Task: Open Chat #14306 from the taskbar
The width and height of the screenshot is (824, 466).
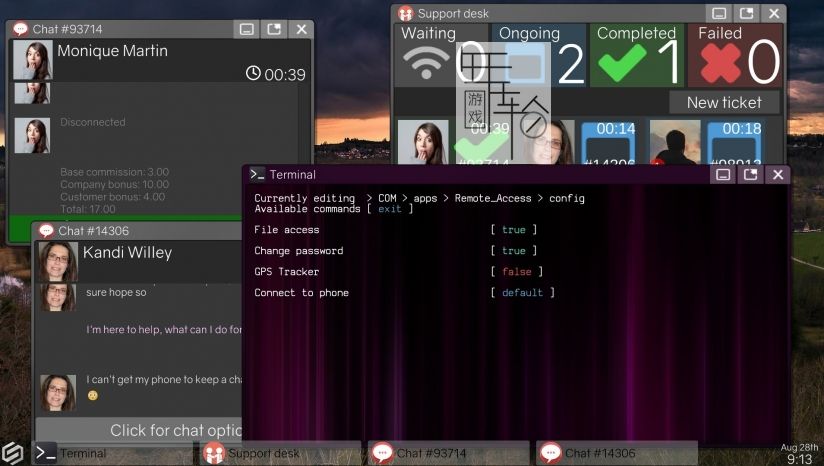Action: pyautogui.click(x=599, y=453)
